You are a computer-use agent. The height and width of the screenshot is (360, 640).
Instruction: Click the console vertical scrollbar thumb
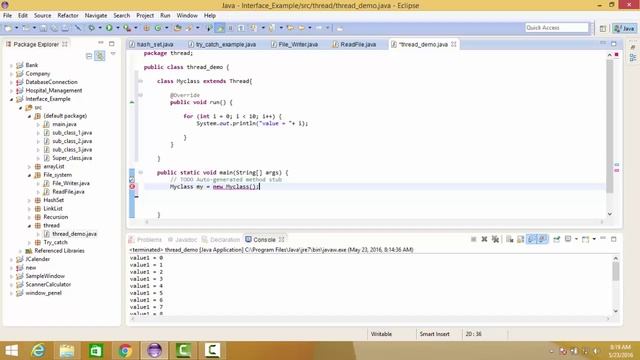pyautogui.click(x=616, y=271)
